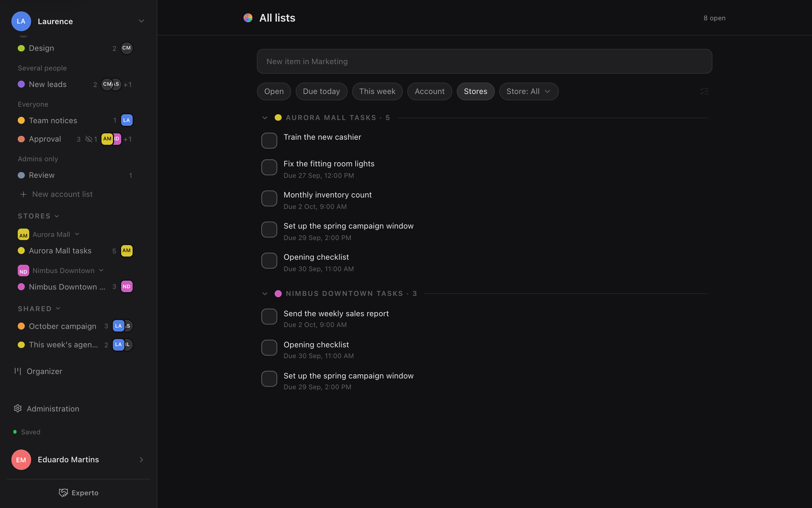Expand the Aurora Mall store chevron

pos(77,234)
